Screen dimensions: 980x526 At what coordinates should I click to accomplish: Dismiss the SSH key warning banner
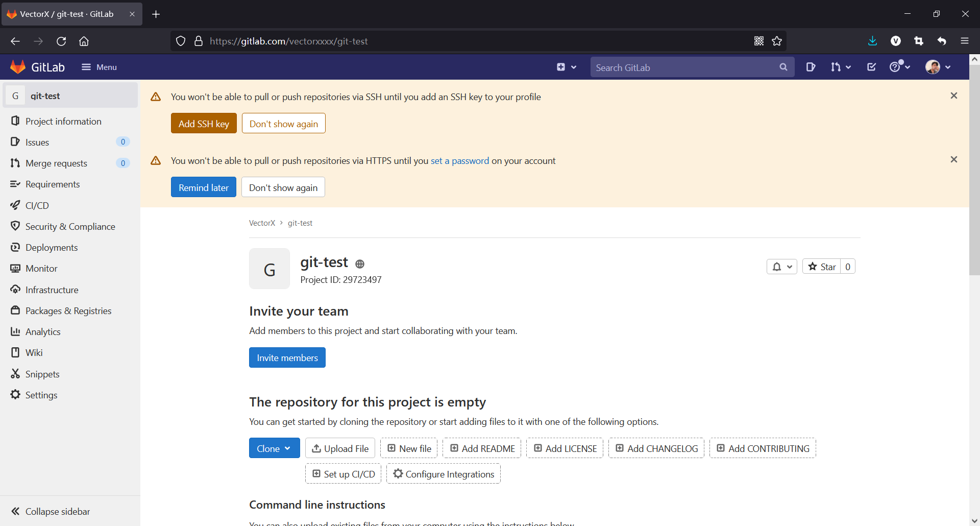pos(953,95)
